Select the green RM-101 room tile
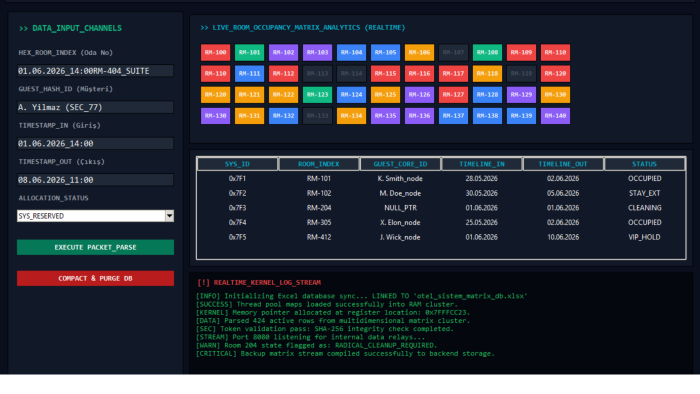 pos(250,52)
